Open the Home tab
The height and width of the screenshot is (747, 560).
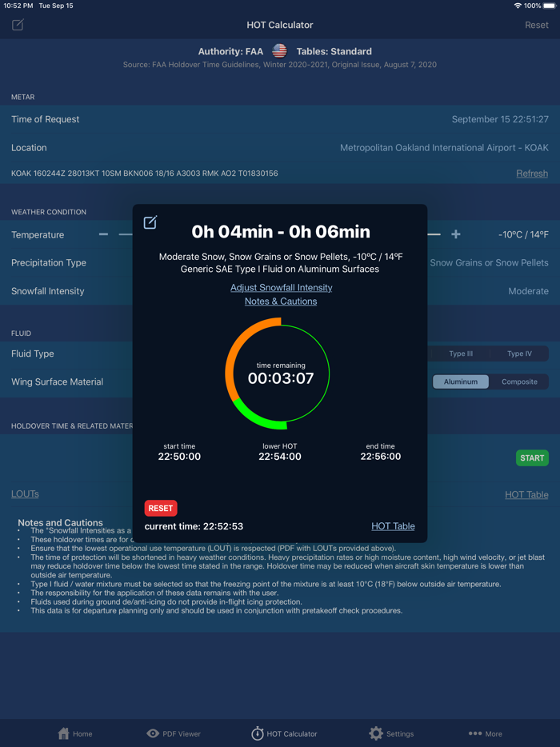(x=75, y=733)
